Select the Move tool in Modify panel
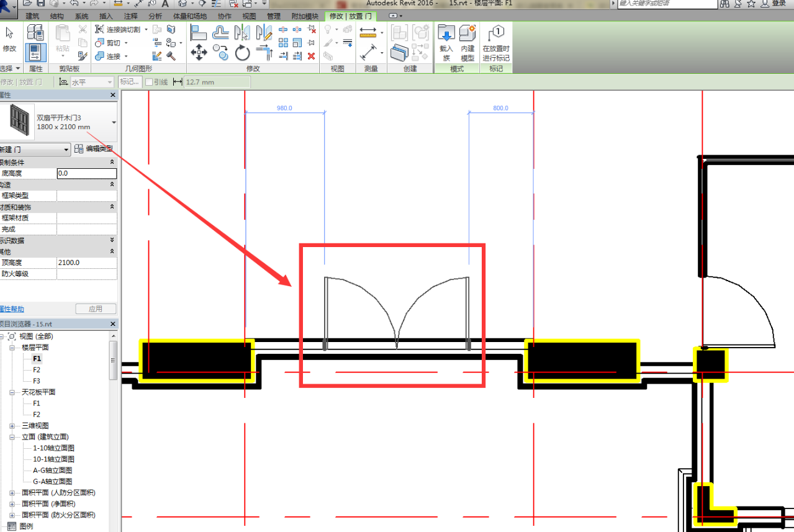 (199, 52)
